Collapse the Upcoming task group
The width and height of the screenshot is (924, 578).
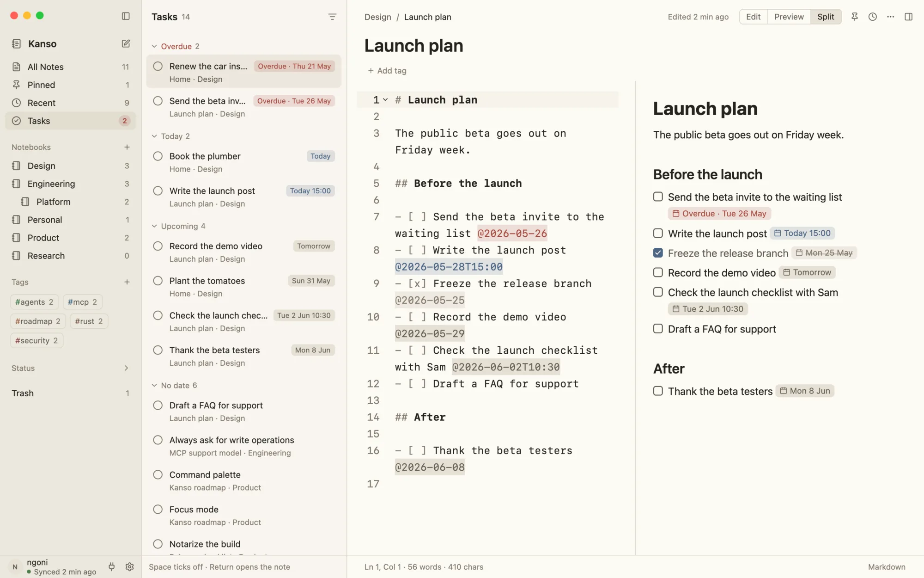coord(154,226)
